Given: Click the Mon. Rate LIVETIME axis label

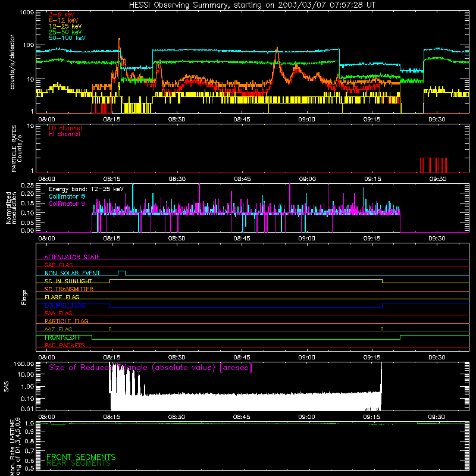Looking at the screenshot, I should (15, 447).
